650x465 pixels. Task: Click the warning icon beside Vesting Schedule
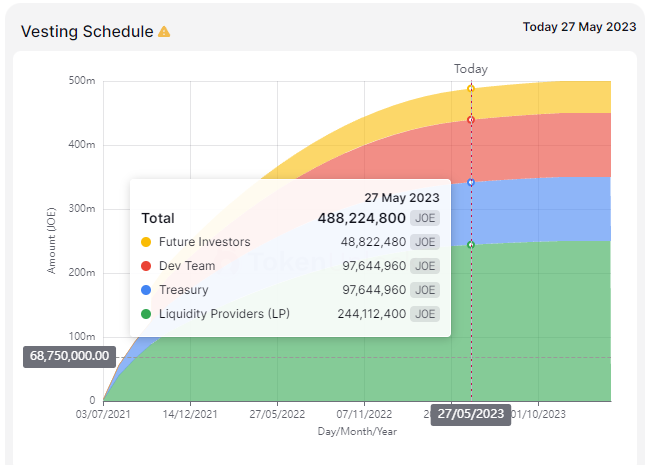(164, 31)
